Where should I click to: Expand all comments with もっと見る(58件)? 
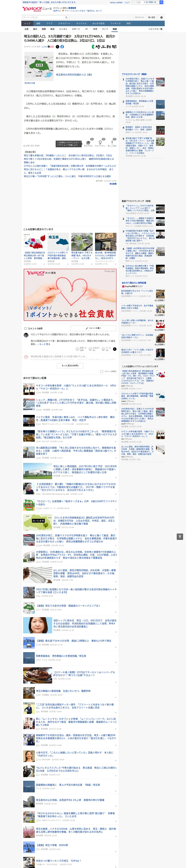tap(70, 366)
